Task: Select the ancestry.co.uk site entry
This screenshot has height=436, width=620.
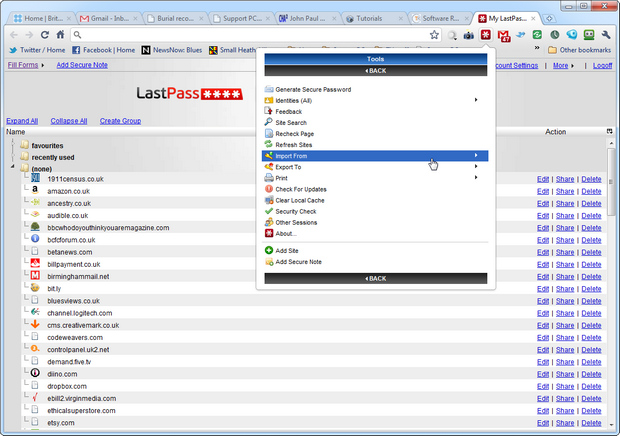Action: (69, 203)
